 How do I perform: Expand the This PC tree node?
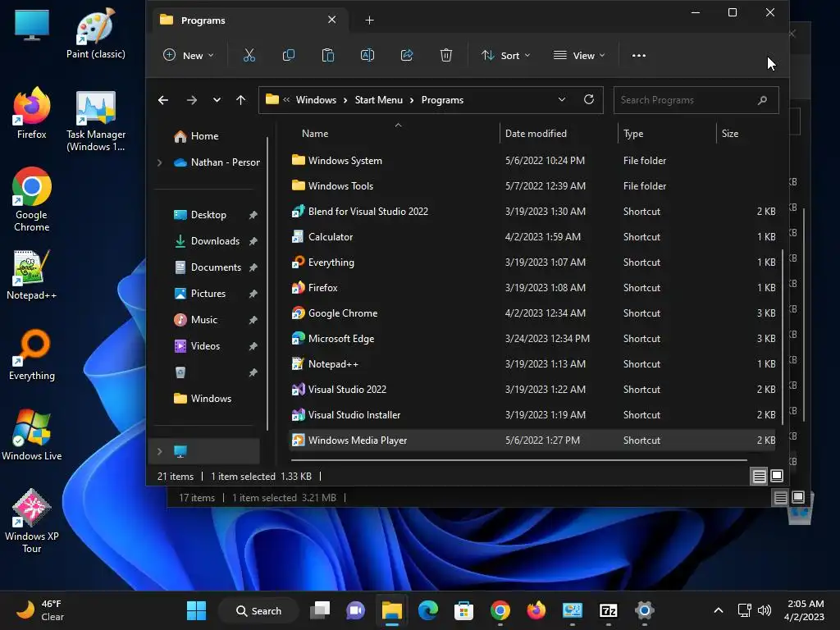click(x=160, y=452)
